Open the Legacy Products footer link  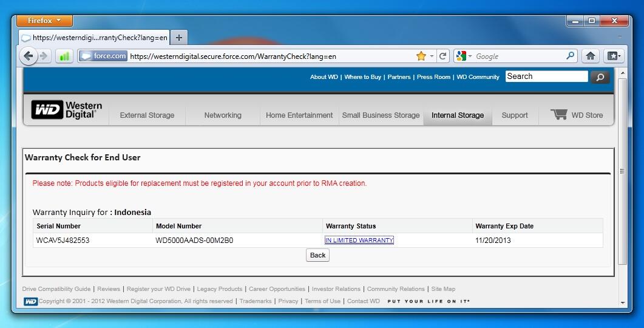point(219,289)
